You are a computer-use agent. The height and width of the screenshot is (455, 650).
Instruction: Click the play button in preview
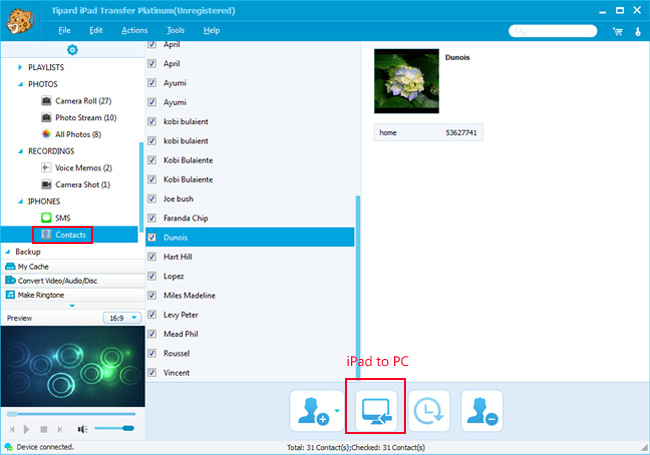pyautogui.click(x=27, y=429)
